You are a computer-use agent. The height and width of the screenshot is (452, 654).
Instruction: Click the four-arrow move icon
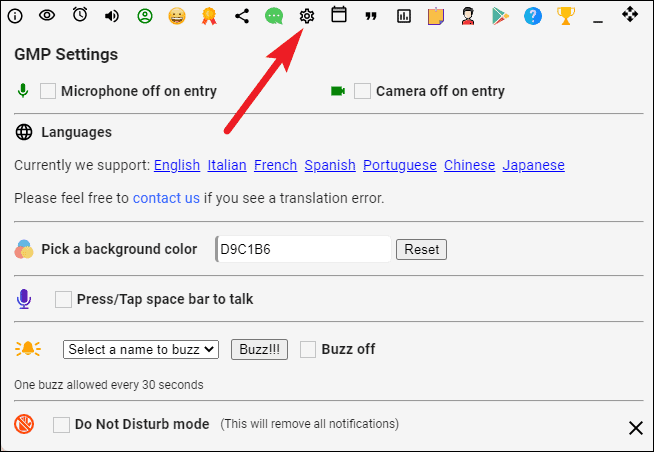(630, 15)
